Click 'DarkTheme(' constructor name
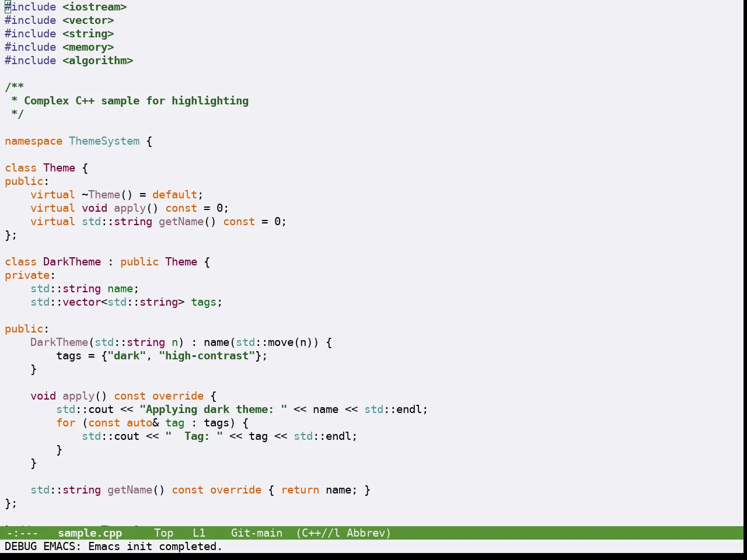 click(x=62, y=342)
